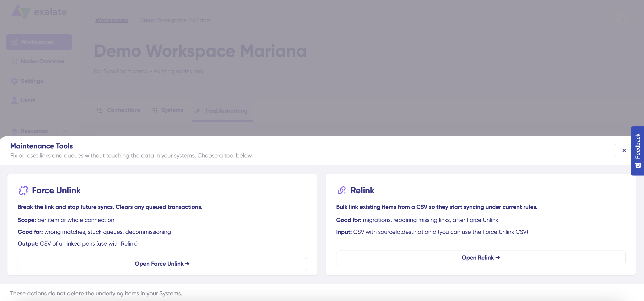The height and width of the screenshot is (301, 644).
Task: Expand the Resources chevron in sidebar
Action: point(65,131)
